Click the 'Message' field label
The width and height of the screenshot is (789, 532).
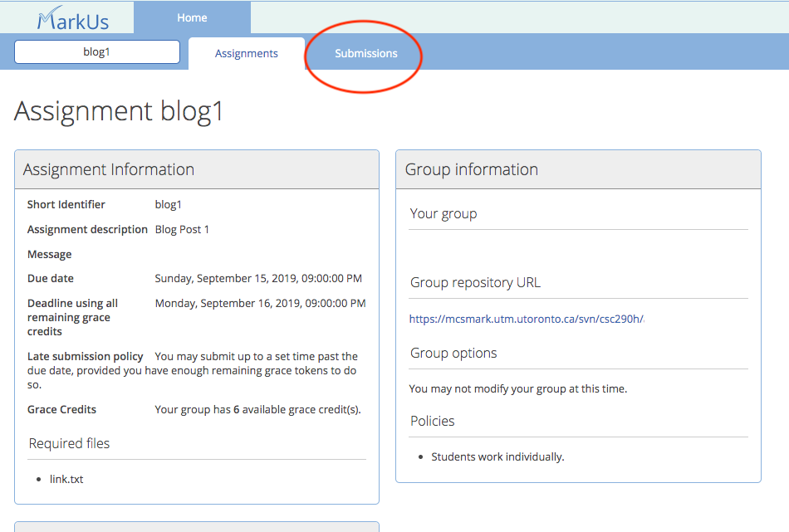pos(49,255)
